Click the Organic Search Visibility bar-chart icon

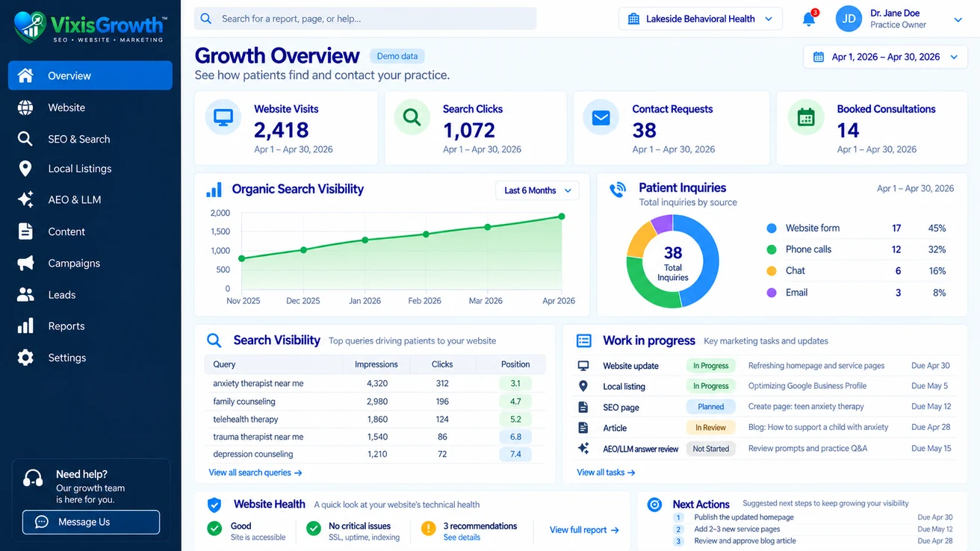click(214, 190)
